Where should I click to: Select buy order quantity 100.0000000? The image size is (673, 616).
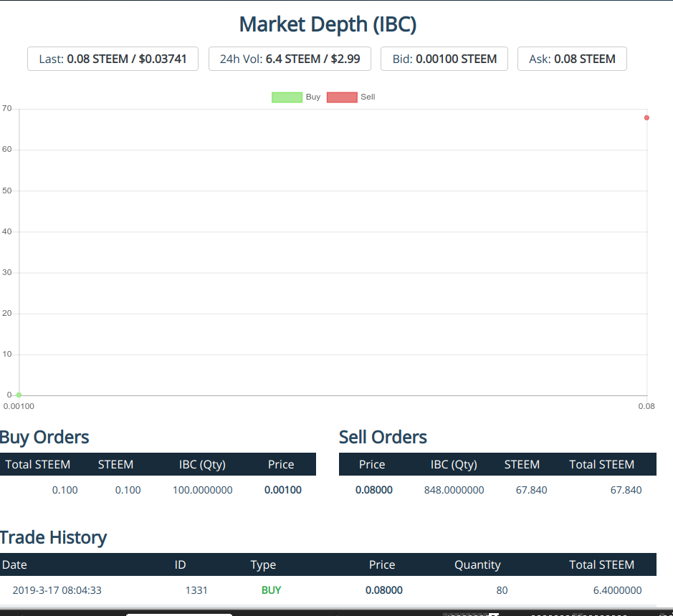click(x=203, y=490)
